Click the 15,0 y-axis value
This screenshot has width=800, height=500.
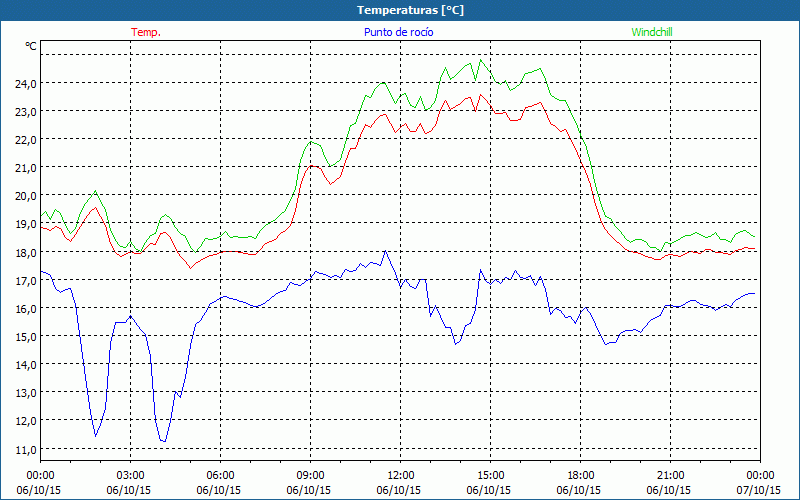(26, 337)
